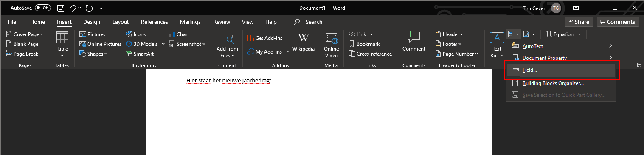Click the pin ribbon icon
Screen dimensions: 644x155
638,65
